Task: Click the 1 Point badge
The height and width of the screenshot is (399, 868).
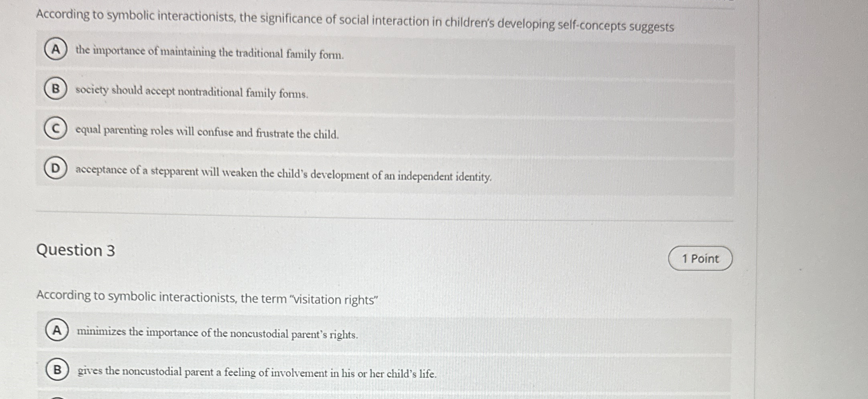Action: 700,259
